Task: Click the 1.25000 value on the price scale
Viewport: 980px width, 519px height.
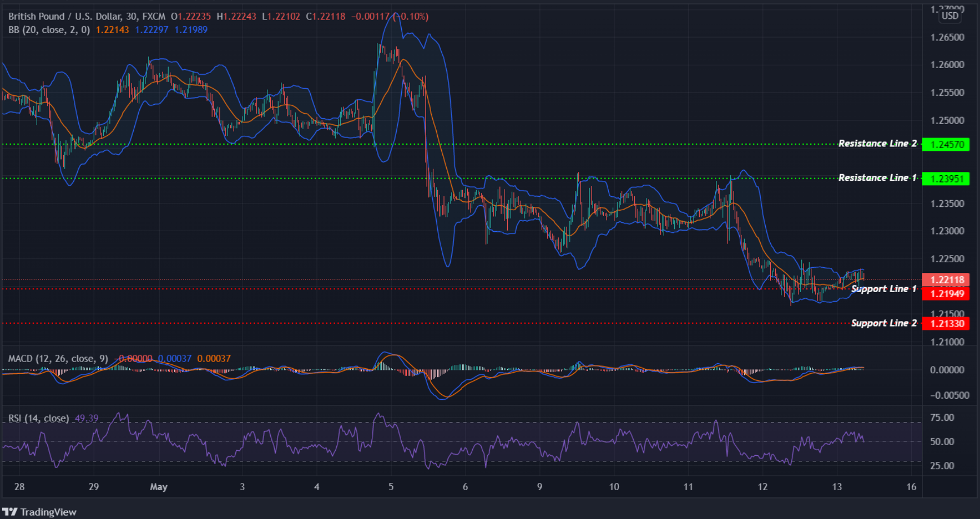Action: [947, 120]
